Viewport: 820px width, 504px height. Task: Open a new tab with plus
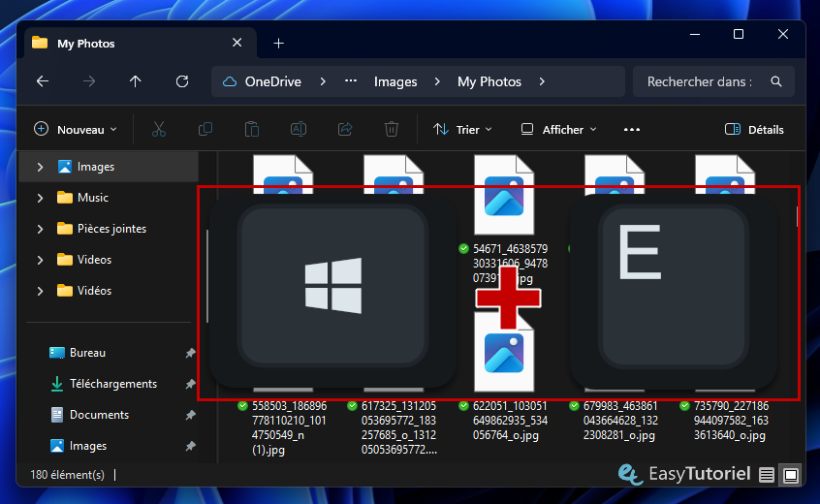[x=279, y=44]
